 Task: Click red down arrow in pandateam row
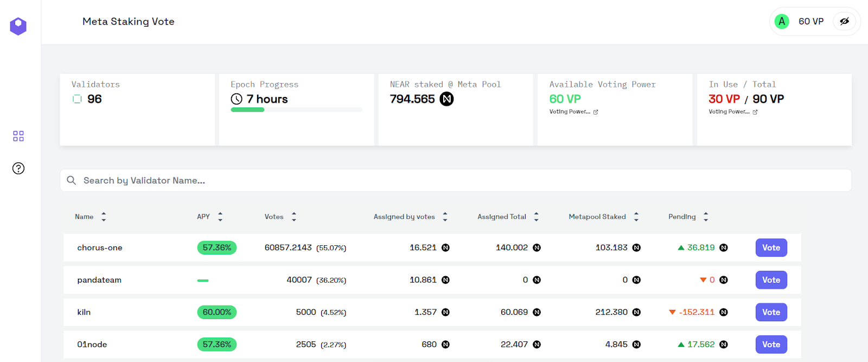click(703, 280)
